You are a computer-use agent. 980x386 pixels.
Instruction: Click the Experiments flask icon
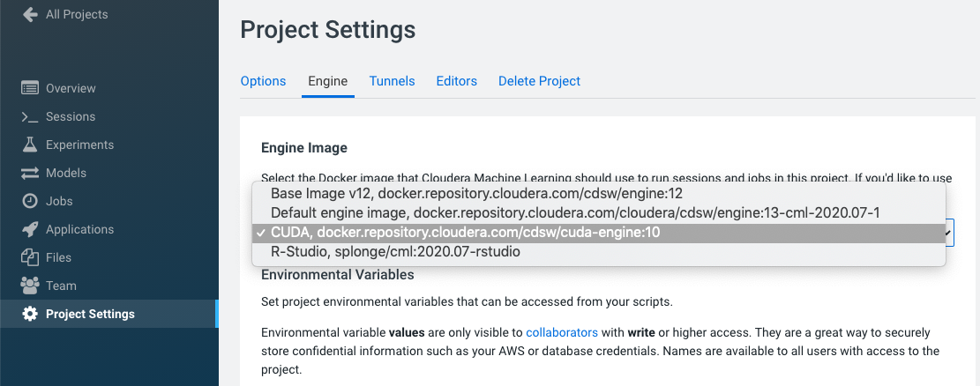(x=30, y=145)
